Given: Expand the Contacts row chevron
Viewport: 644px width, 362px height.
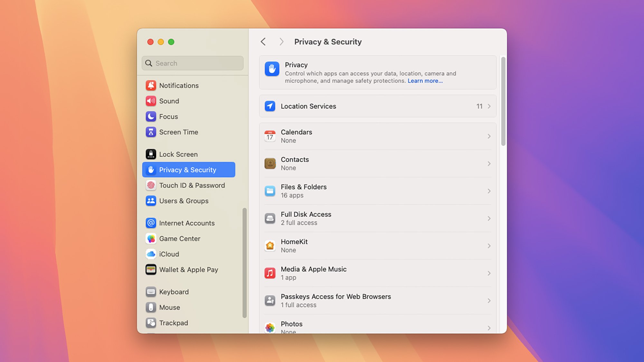Looking at the screenshot, I should click(x=489, y=163).
